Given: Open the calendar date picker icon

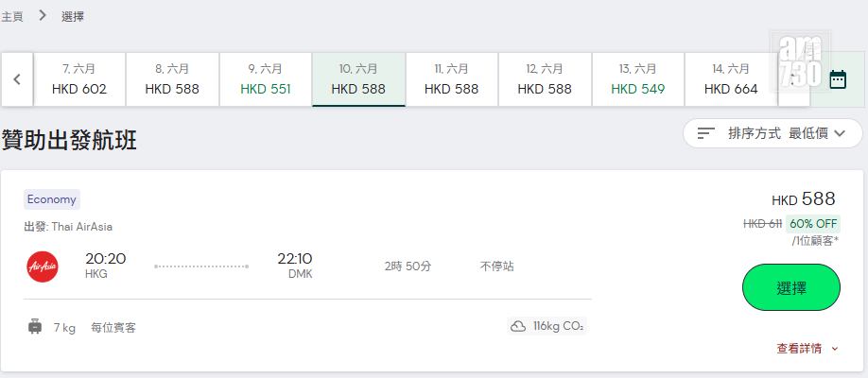Looking at the screenshot, I should (x=837, y=79).
